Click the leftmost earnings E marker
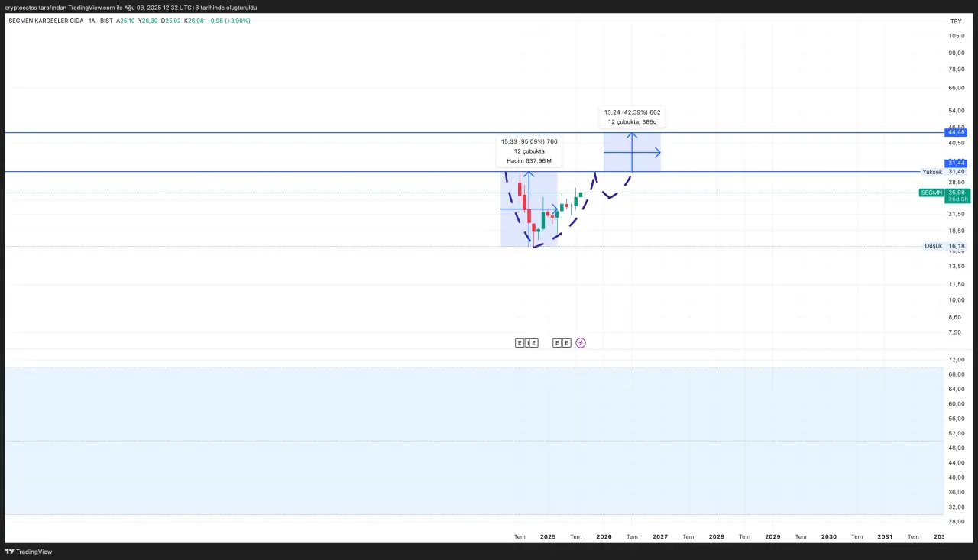Image resolution: width=978 pixels, height=560 pixels. click(x=520, y=343)
